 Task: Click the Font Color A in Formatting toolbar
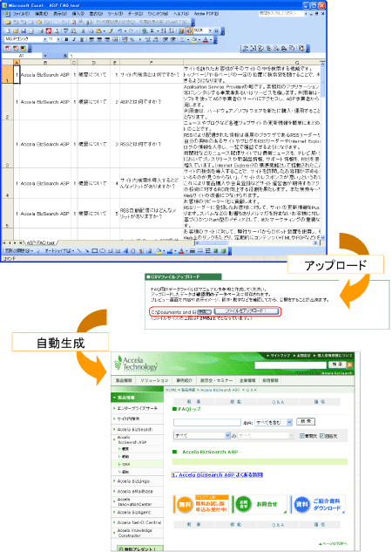click(x=206, y=39)
